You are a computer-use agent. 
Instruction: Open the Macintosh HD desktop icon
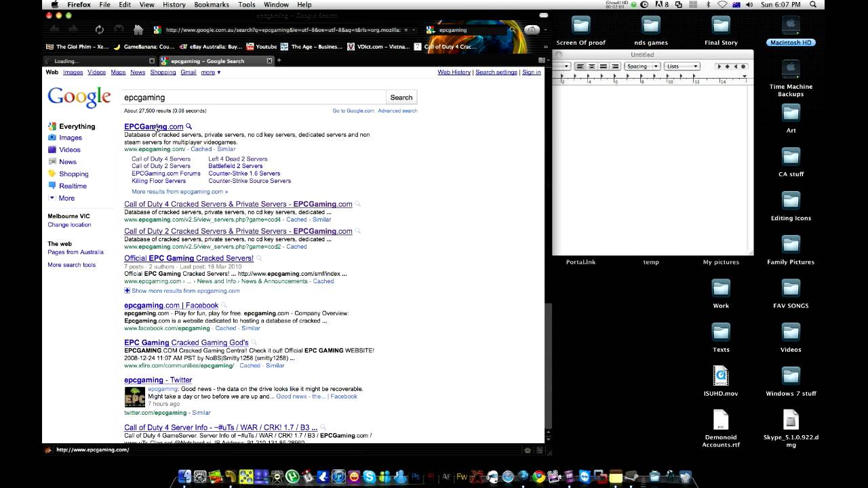click(x=791, y=32)
